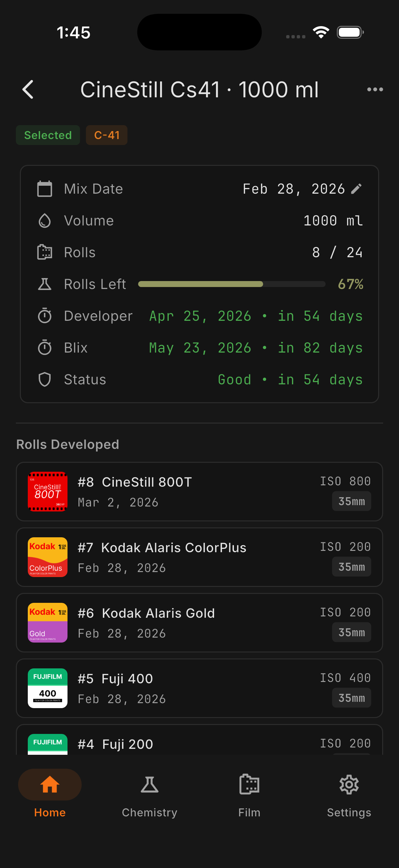Click the Rolls Left progress bar
This screenshot has height=868, width=399.
pyautogui.click(x=232, y=284)
